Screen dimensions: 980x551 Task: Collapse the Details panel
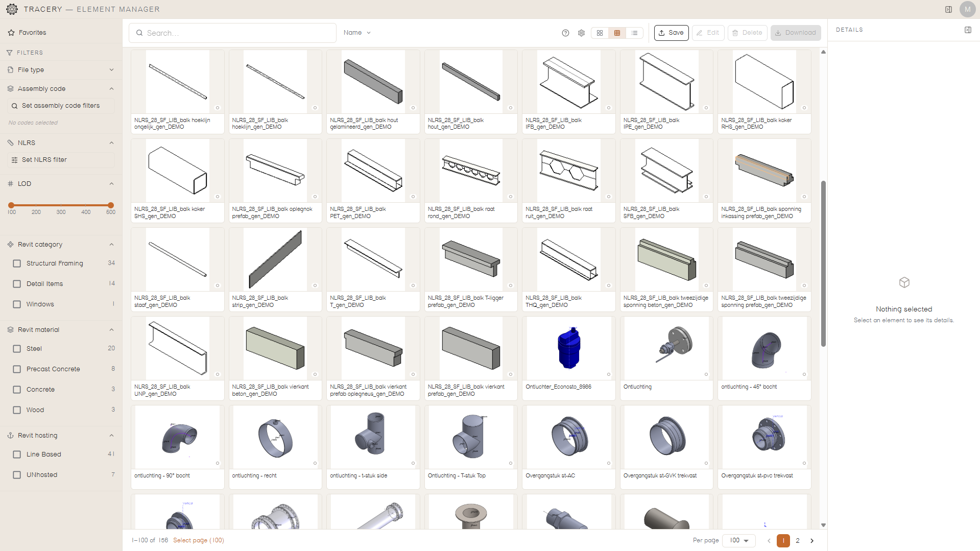coord(968,30)
